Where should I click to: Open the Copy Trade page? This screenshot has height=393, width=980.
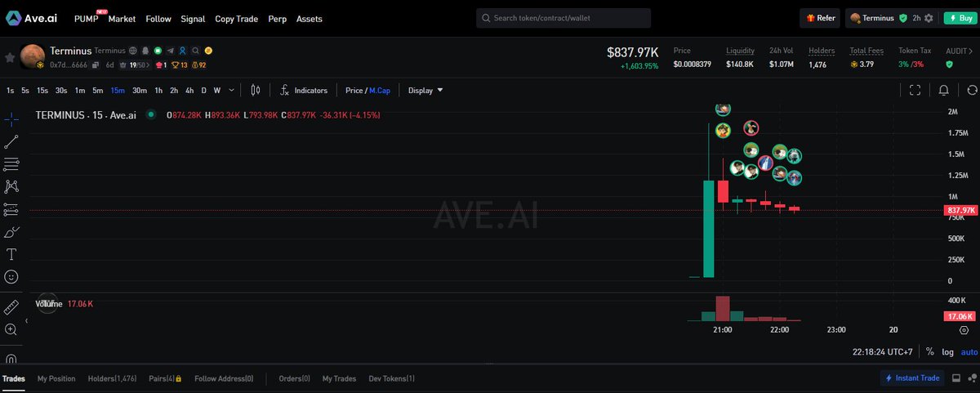point(236,18)
